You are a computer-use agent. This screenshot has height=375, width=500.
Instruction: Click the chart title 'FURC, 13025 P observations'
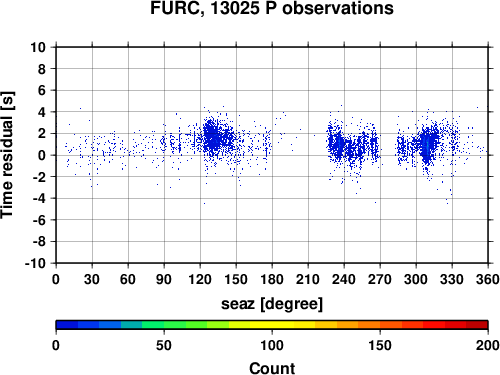point(272,8)
